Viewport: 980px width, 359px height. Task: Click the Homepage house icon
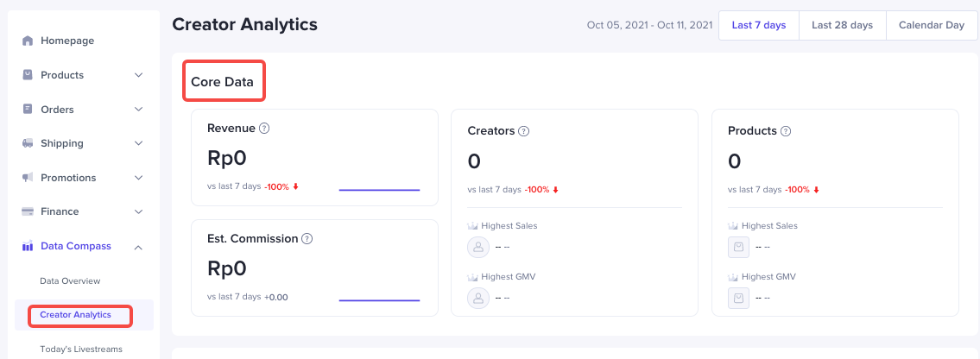click(28, 41)
